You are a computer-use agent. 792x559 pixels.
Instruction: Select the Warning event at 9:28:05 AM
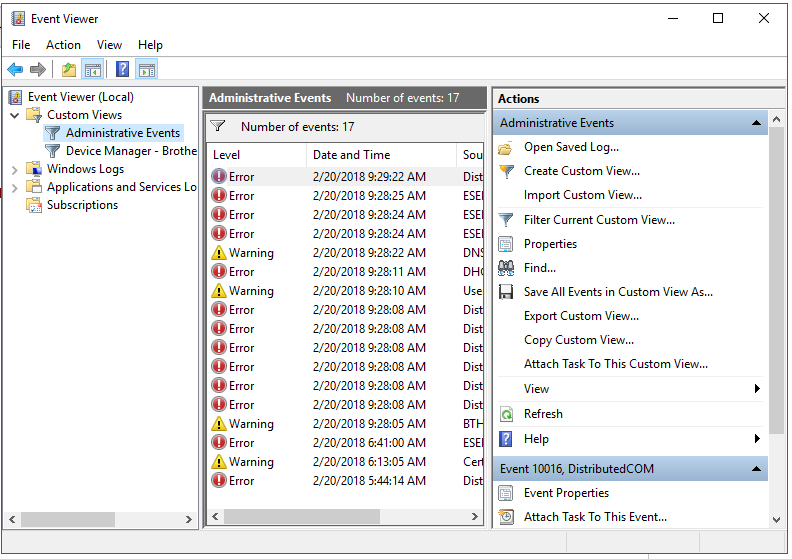(x=345, y=424)
